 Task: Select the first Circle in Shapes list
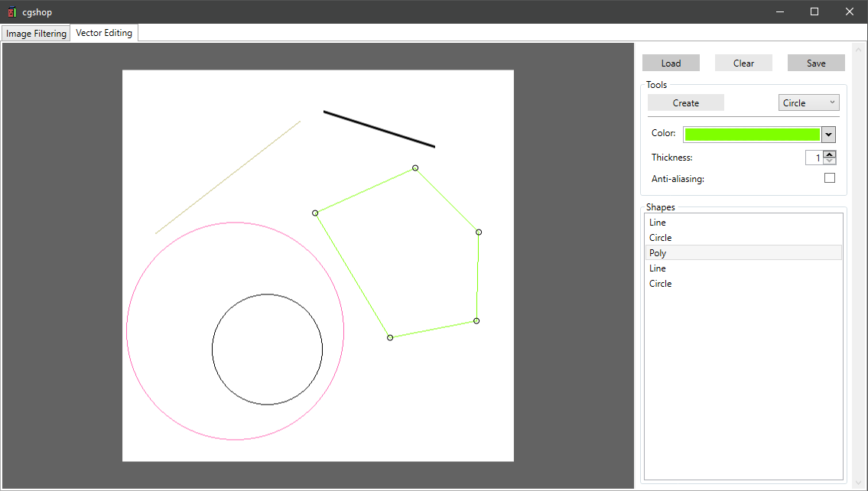[x=743, y=238]
